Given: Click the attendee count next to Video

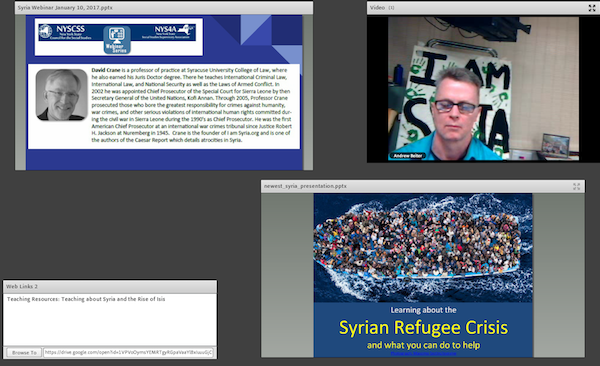Looking at the screenshot, I should tap(391, 8).
